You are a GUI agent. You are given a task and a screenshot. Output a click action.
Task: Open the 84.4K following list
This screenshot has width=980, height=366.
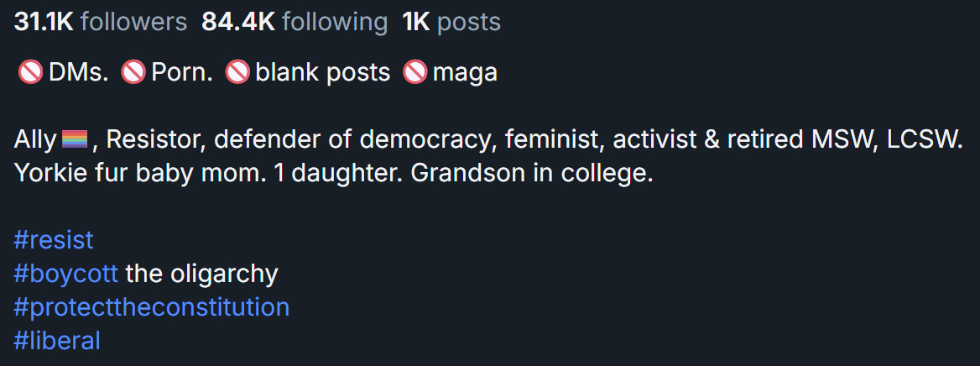point(295,23)
